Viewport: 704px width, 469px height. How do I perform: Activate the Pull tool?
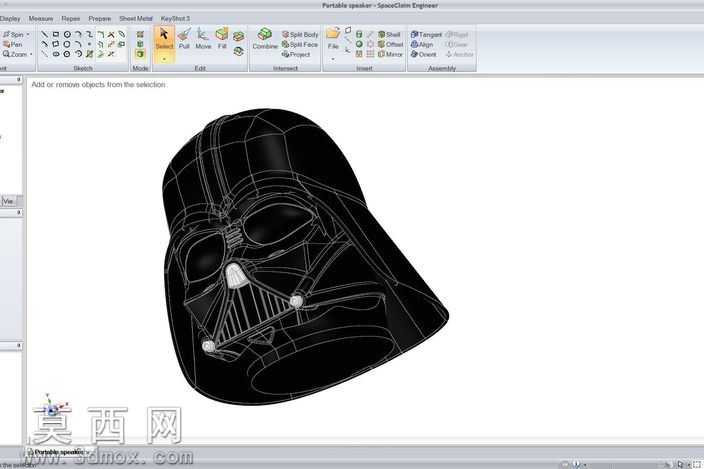(184, 38)
